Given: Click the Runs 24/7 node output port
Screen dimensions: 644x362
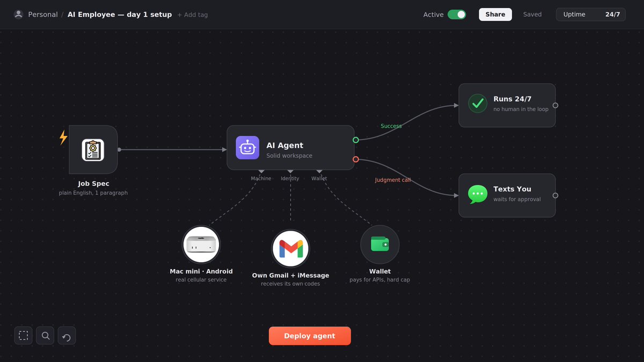Looking at the screenshot, I should coord(555,105).
